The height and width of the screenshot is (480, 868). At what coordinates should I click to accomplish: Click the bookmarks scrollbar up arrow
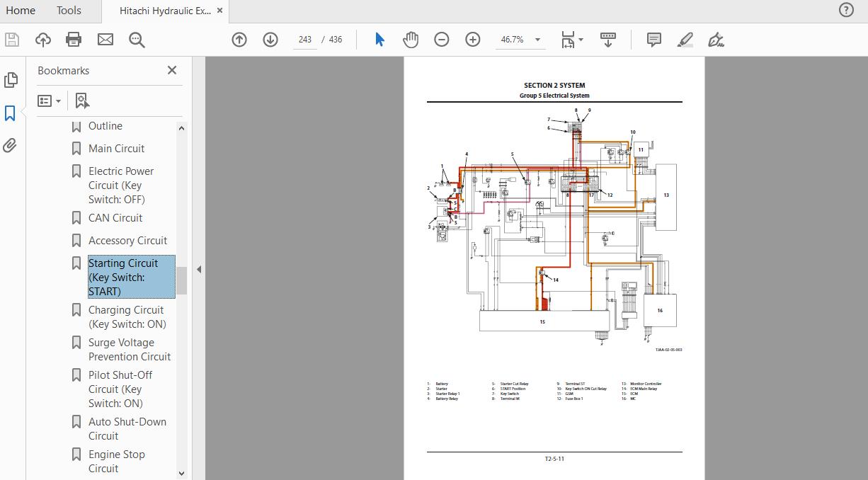[181, 128]
